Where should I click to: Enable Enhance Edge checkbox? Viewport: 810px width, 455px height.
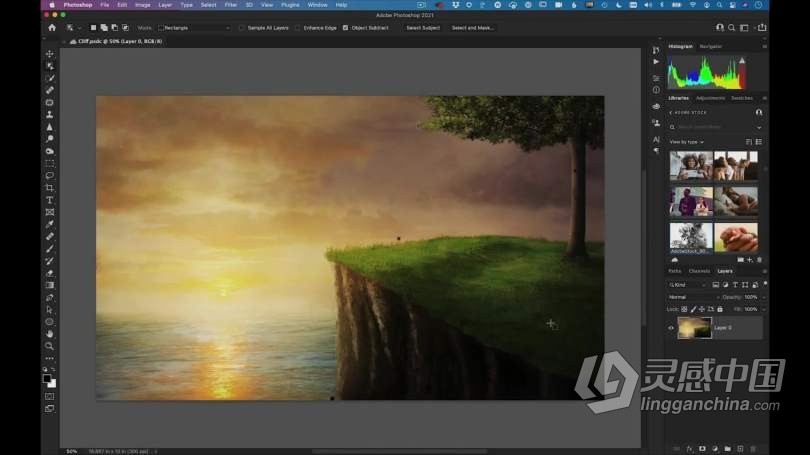(x=298, y=28)
